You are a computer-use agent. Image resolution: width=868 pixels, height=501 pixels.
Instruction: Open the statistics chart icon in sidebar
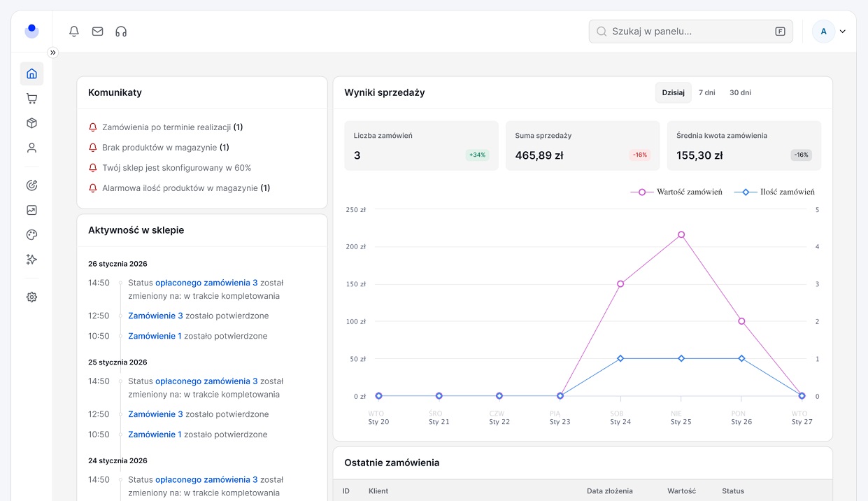31,210
